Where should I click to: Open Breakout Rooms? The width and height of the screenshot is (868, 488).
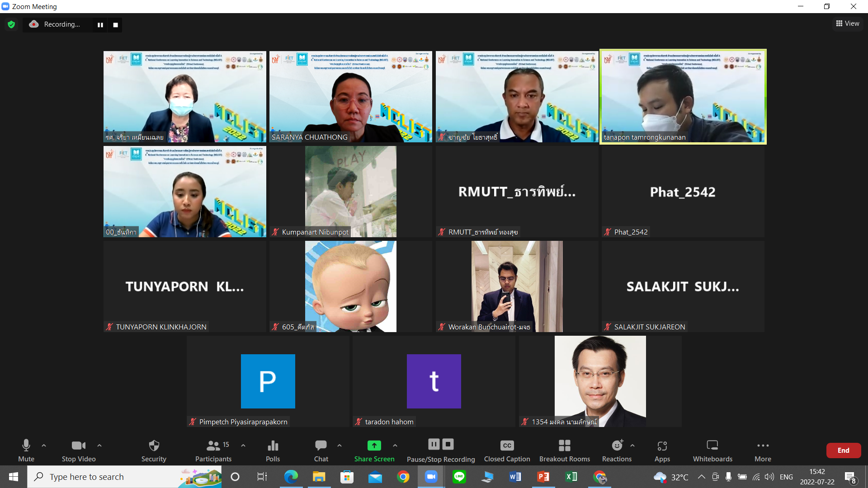(564, 450)
